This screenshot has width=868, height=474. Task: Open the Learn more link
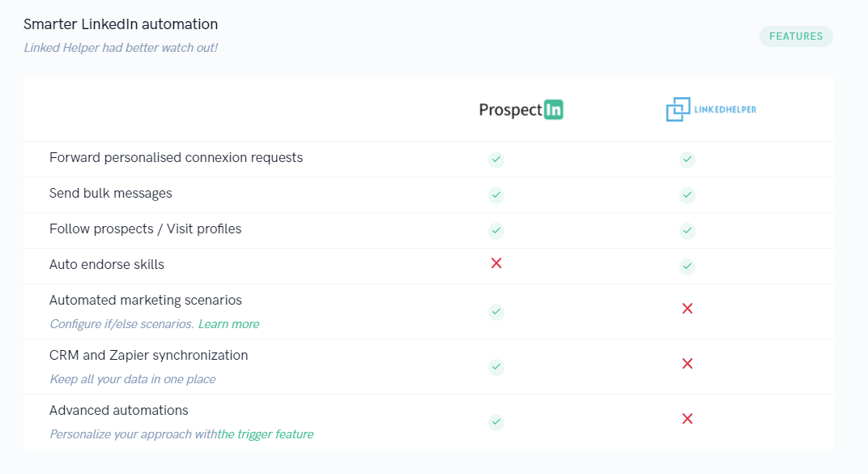[x=228, y=324]
